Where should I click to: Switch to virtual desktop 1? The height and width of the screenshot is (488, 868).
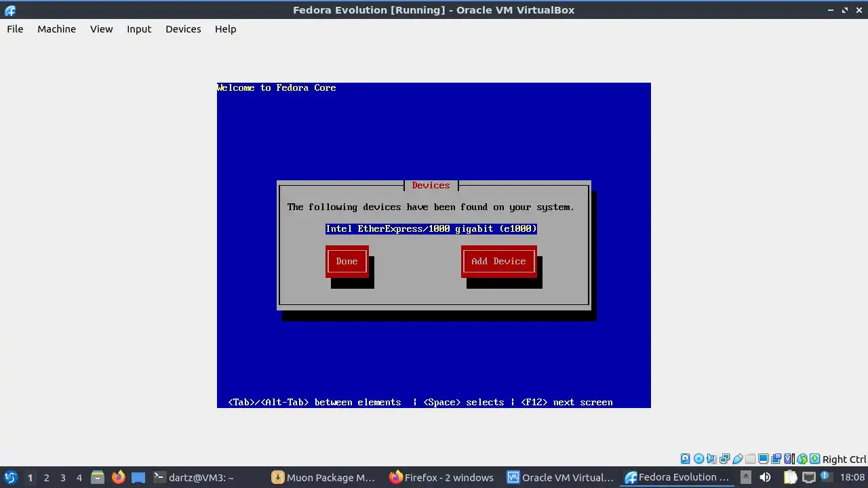point(30,477)
